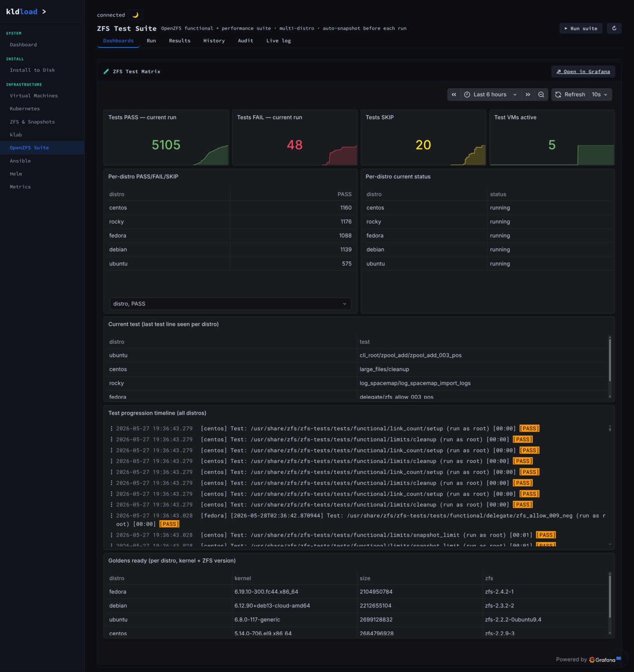634x672 pixels.
Task: Click fedora PASS count 1088
Action: click(346, 236)
